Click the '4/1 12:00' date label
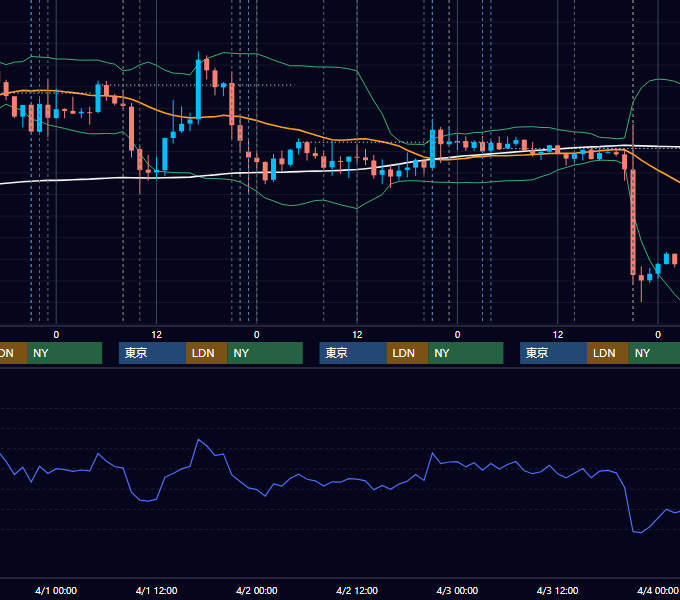The height and width of the screenshot is (600, 680). point(157,590)
